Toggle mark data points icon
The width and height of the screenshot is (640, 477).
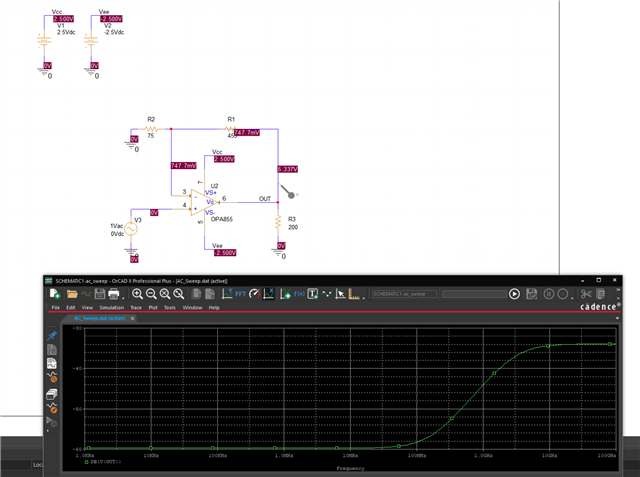pyautogui.click(x=327, y=294)
